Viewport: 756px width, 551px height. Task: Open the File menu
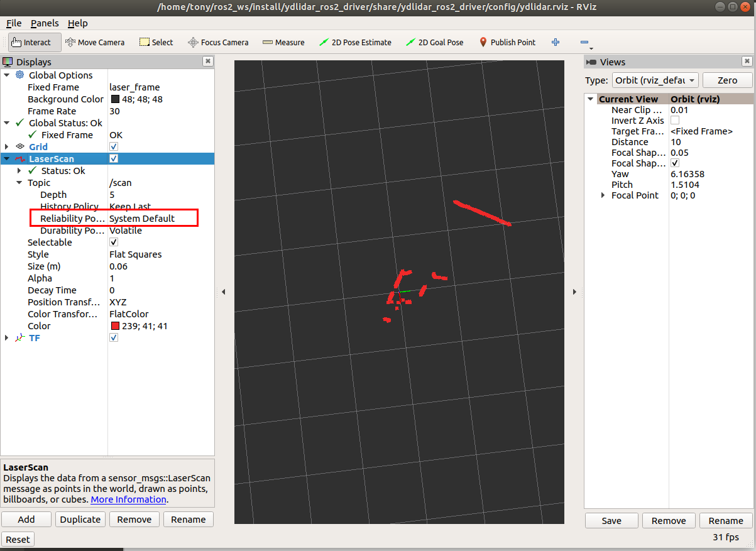pos(14,23)
